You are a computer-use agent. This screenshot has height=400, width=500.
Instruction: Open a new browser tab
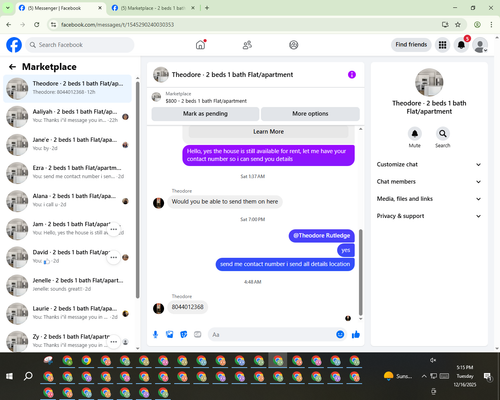pyautogui.click(x=207, y=8)
